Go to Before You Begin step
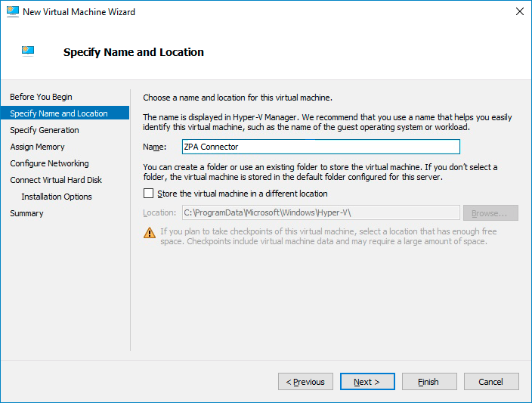 (41, 97)
